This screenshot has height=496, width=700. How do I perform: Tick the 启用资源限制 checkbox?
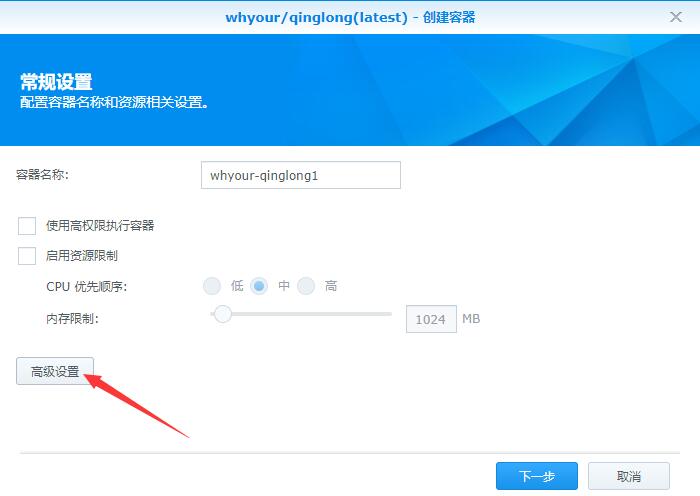(27, 256)
